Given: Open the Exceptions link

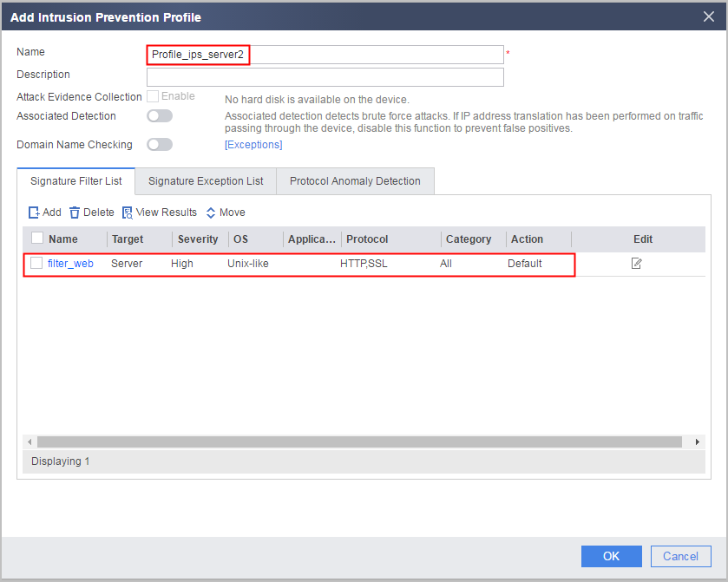Looking at the screenshot, I should tap(253, 145).
